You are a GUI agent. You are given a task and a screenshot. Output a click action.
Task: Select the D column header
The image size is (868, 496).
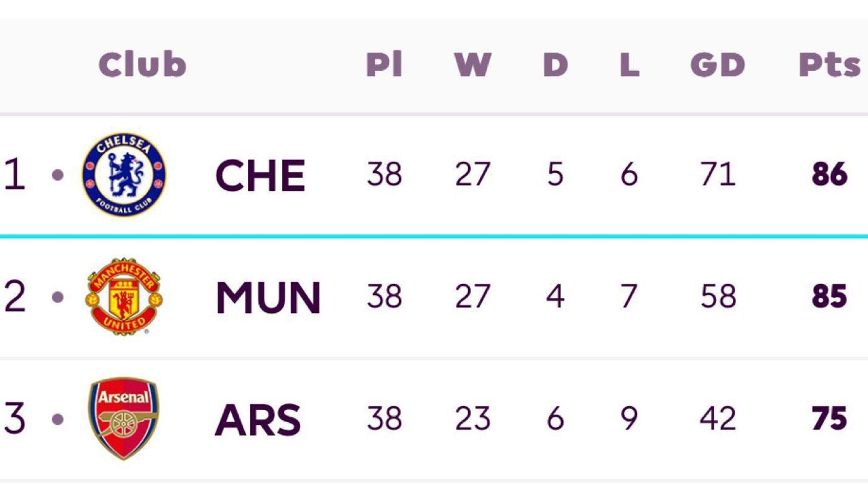click(556, 64)
